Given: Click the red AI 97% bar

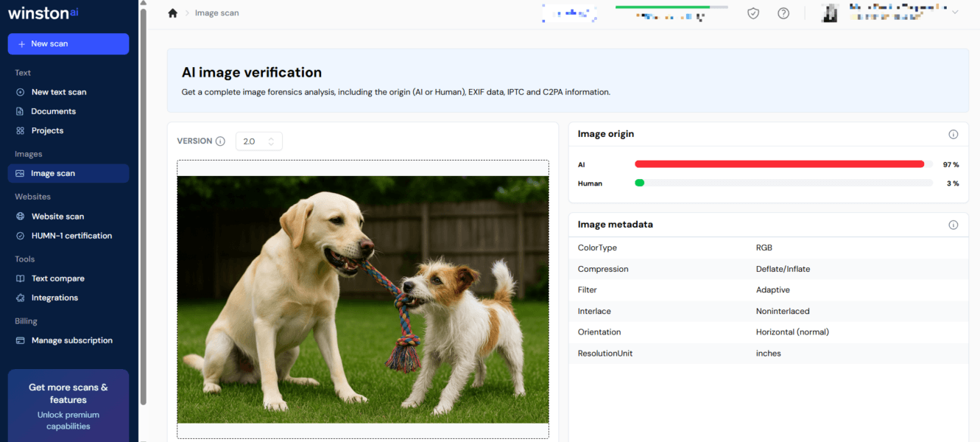Looking at the screenshot, I should tap(780, 164).
